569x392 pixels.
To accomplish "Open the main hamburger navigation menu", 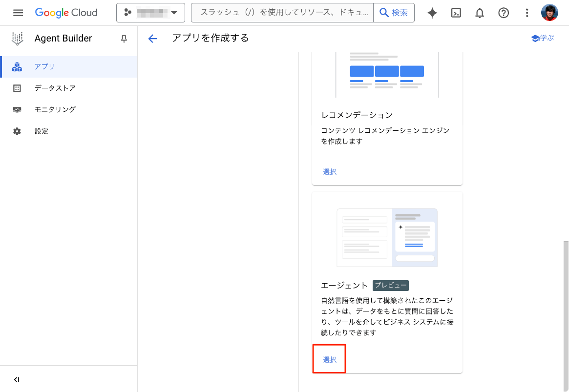I will [x=18, y=13].
